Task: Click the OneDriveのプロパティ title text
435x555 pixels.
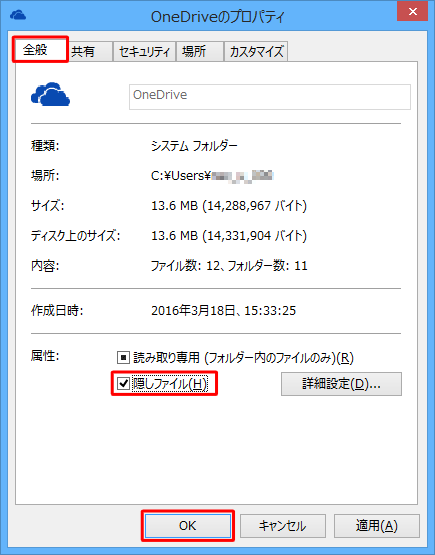Action: pyautogui.click(x=217, y=17)
